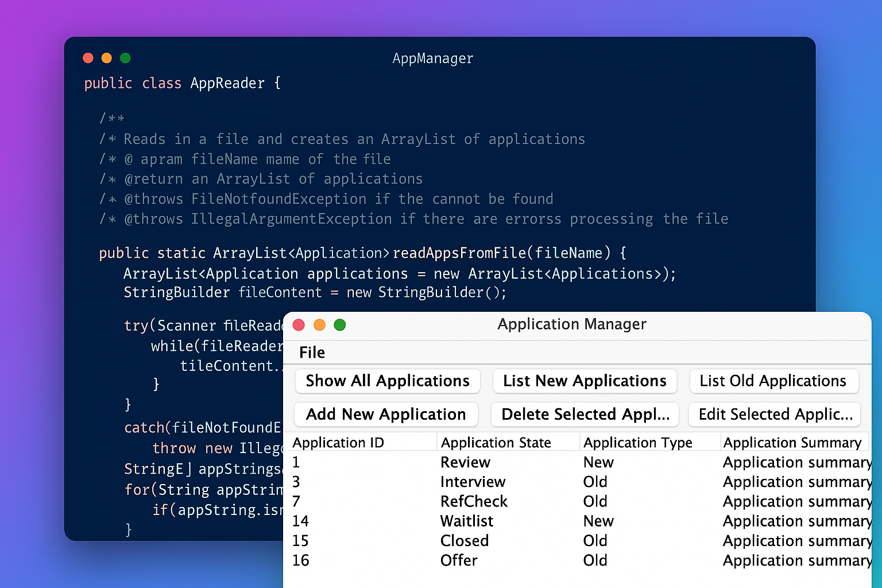Close the Application Manager window
Screen dimensions: 882x588
(x=299, y=325)
